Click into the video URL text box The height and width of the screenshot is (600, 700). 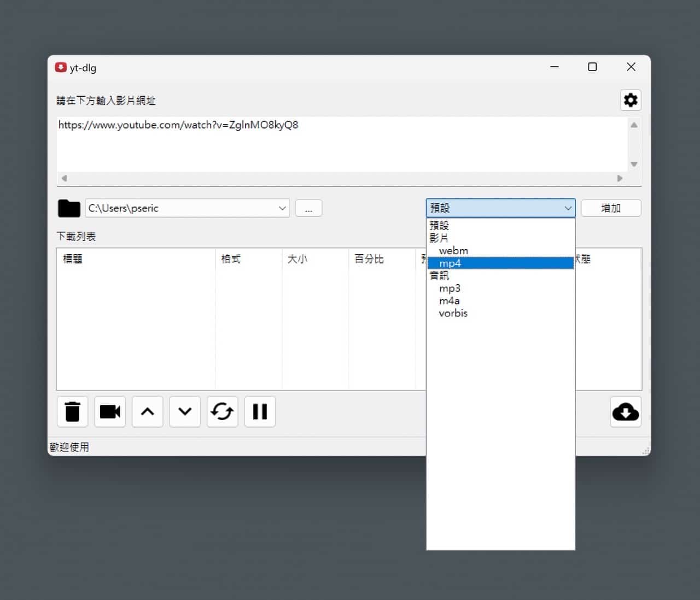342,145
